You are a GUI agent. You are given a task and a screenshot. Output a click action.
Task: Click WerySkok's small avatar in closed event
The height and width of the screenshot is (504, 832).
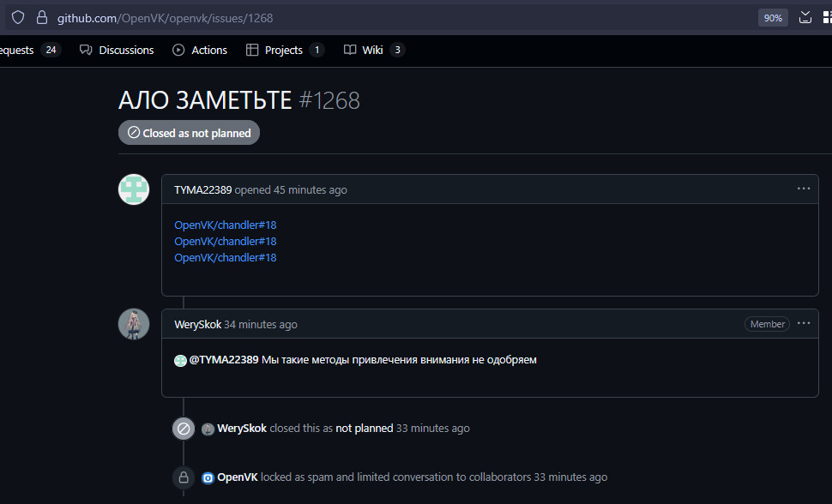click(208, 429)
